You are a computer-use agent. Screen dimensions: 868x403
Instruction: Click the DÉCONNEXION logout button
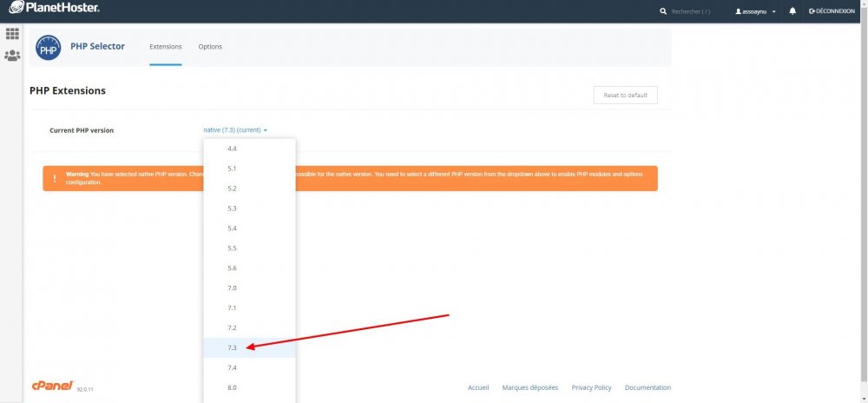(832, 11)
